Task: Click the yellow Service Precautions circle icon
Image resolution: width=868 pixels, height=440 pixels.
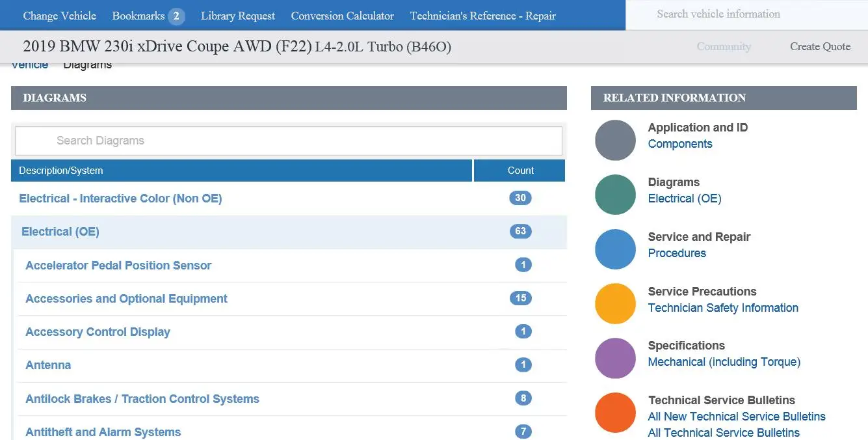Action: click(x=615, y=303)
